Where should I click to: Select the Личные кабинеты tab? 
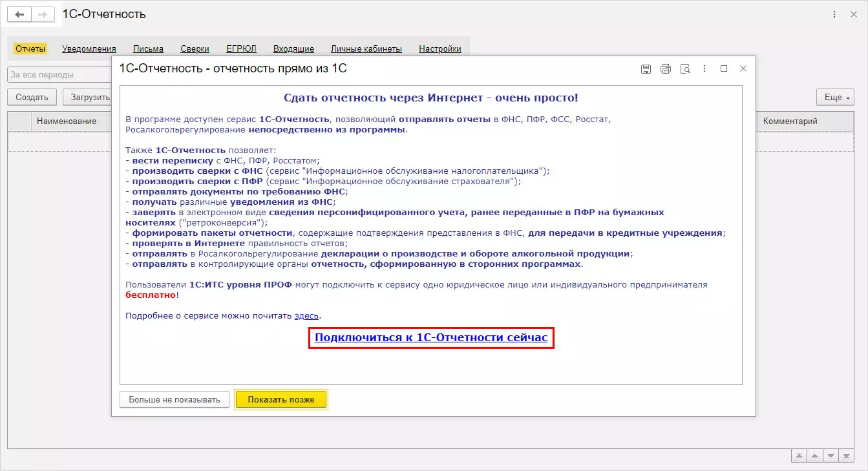pyautogui.click(x=366, y=48)
